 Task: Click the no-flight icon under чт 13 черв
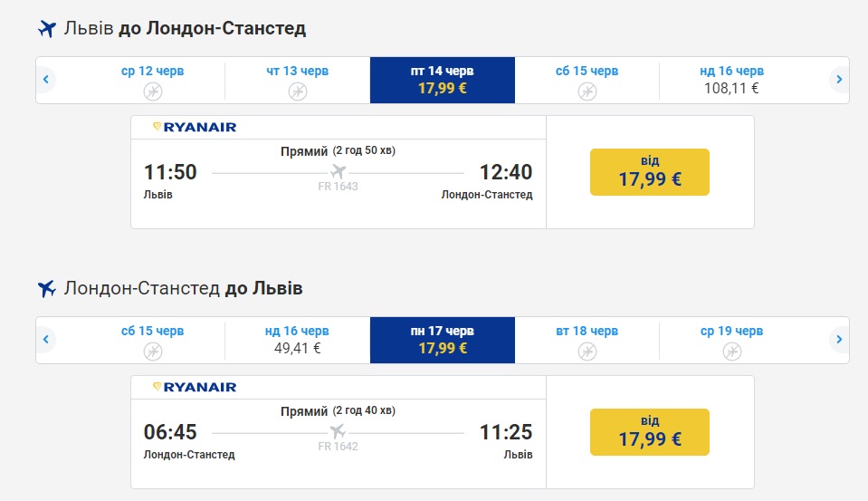point(298,91)
